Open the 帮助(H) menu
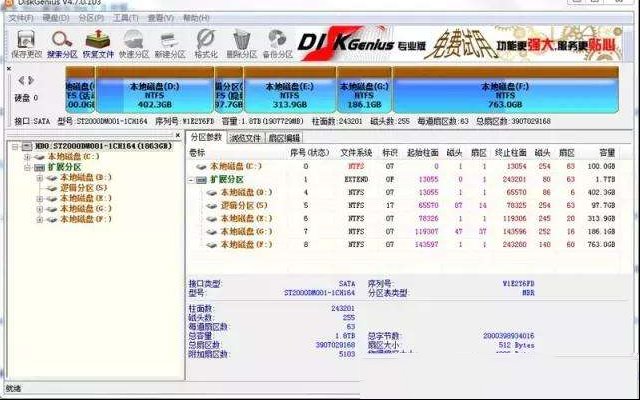Viewport: 640px width, 400px height. coord(196,18)
